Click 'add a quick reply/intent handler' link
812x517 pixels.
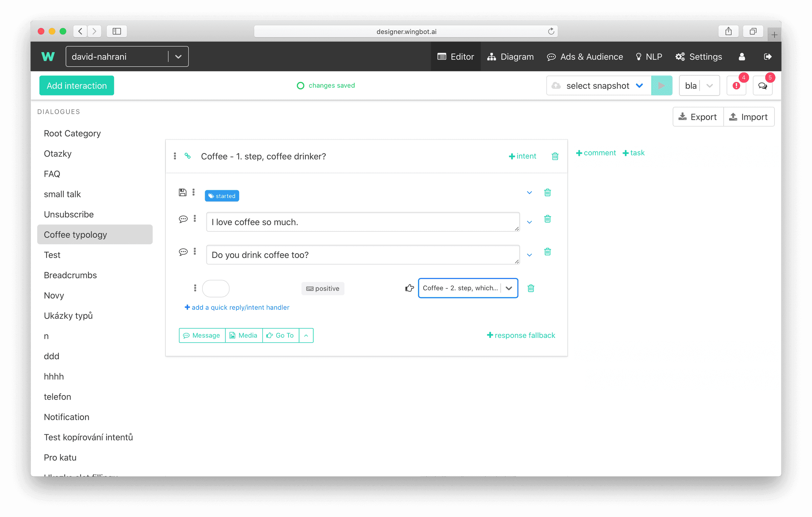click(236, 307)
